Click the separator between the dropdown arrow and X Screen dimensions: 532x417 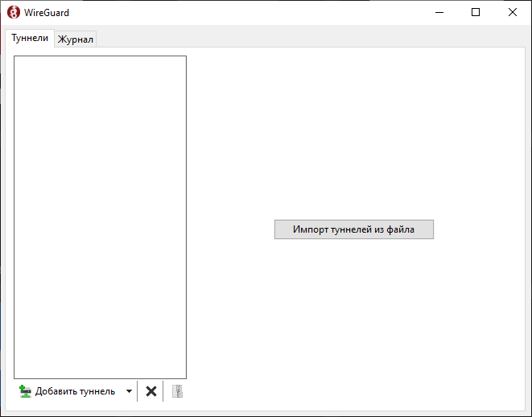pos(138,391)
